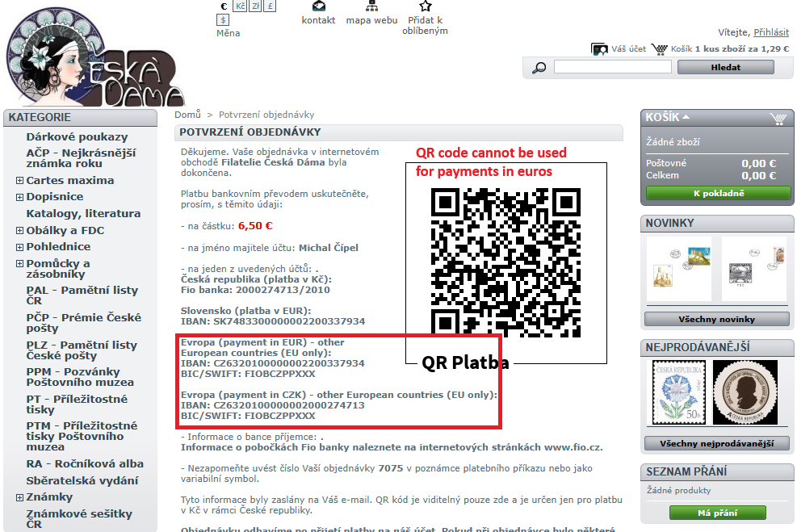Click the star icon to add to favorites

point(425,6)
